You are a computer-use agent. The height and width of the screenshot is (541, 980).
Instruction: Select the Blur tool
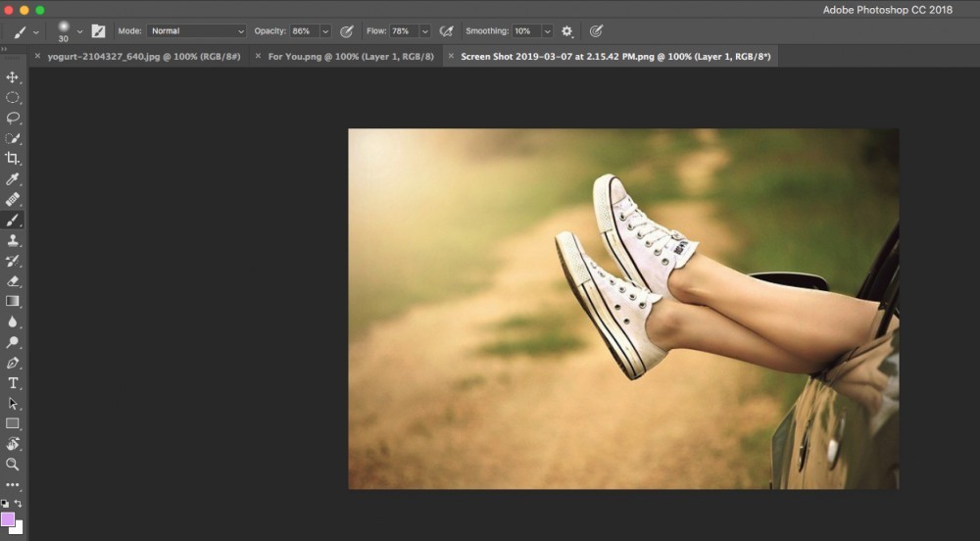coord(13,321)
